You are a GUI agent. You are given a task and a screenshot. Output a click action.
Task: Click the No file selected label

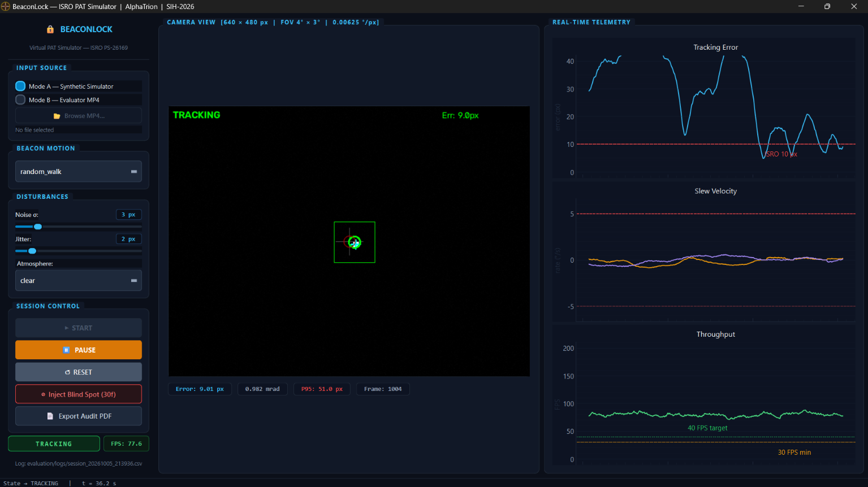click(34, 130)
